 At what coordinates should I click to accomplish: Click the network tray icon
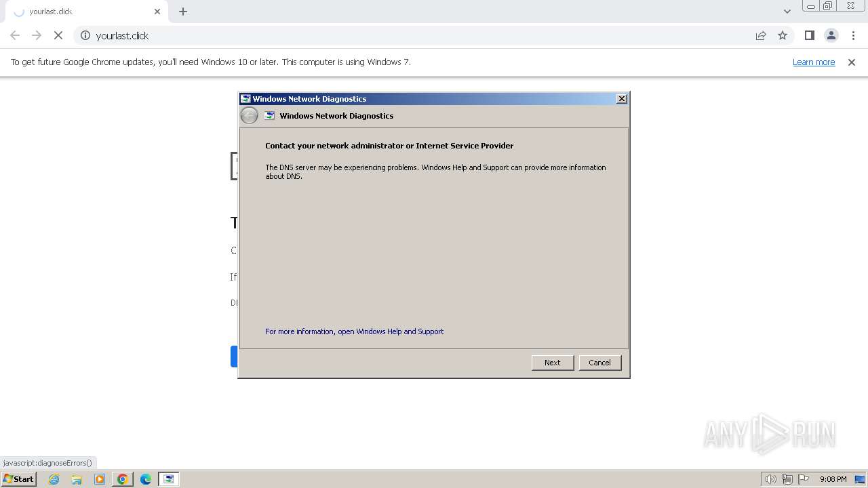[787, 479]
